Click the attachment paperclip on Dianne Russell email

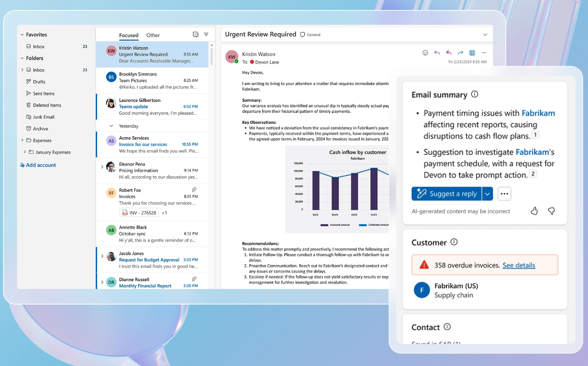[x=194, y=279]
